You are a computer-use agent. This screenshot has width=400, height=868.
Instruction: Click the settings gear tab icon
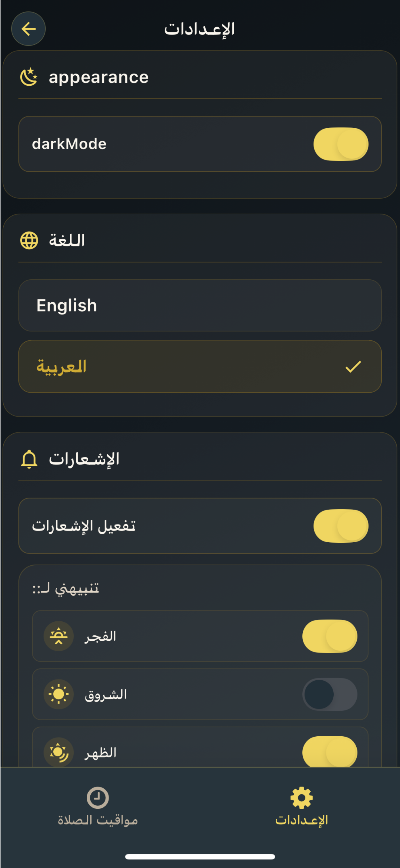click(x=302, y=797)
